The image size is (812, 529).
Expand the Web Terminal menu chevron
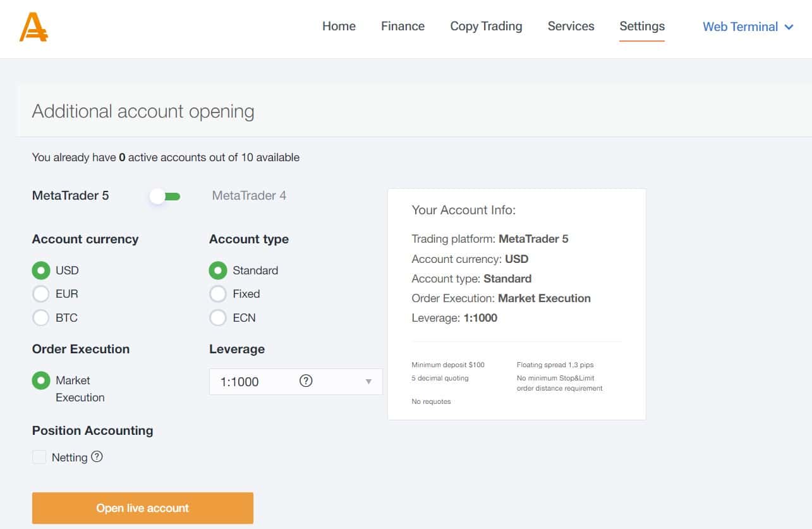[x=789, y=27]
